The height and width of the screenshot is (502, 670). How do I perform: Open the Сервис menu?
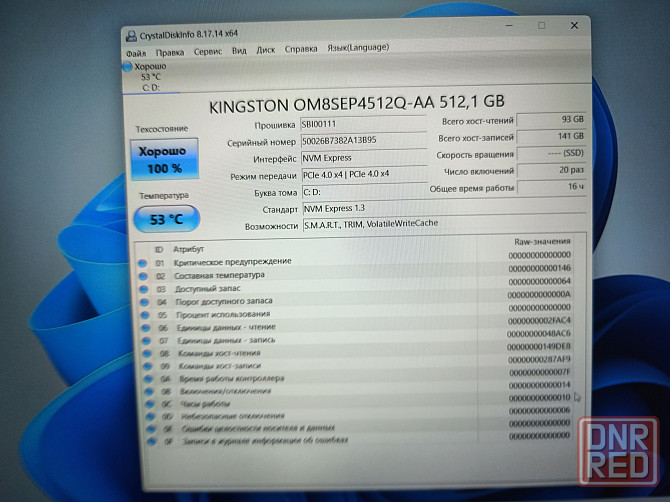[x=208, y=52]
